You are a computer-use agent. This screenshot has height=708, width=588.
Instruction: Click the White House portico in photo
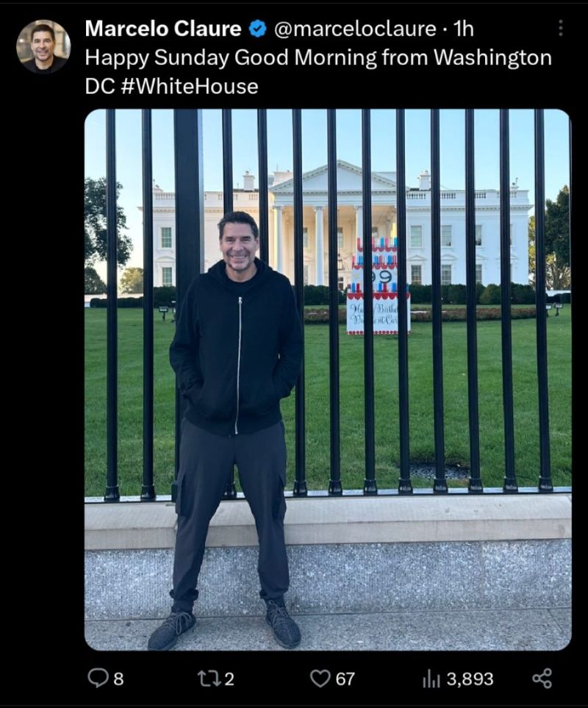(x=336, y=224)
